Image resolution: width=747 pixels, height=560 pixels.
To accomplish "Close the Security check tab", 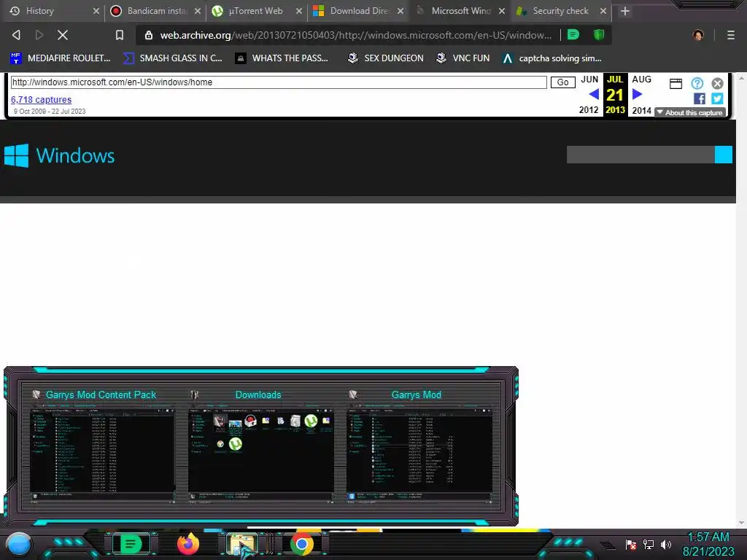I will [603, 11].
